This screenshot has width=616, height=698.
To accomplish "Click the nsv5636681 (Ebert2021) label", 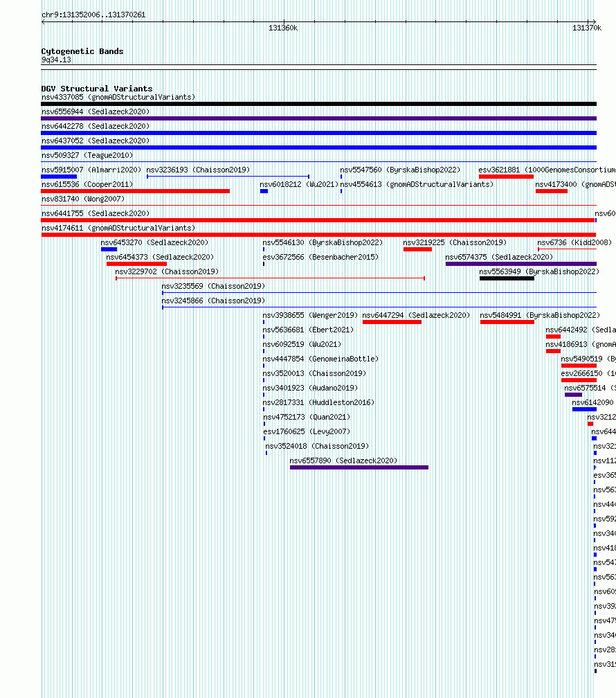I will 308,330.
